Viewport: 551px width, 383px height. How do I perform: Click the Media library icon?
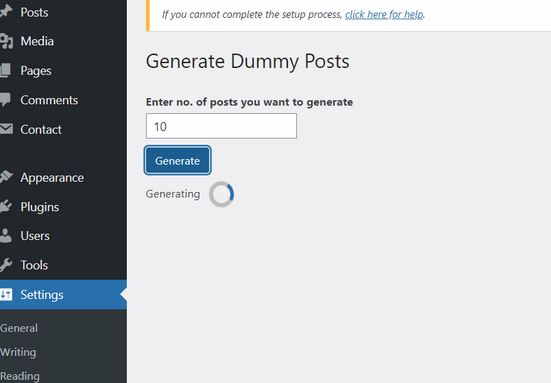point(6,41)
